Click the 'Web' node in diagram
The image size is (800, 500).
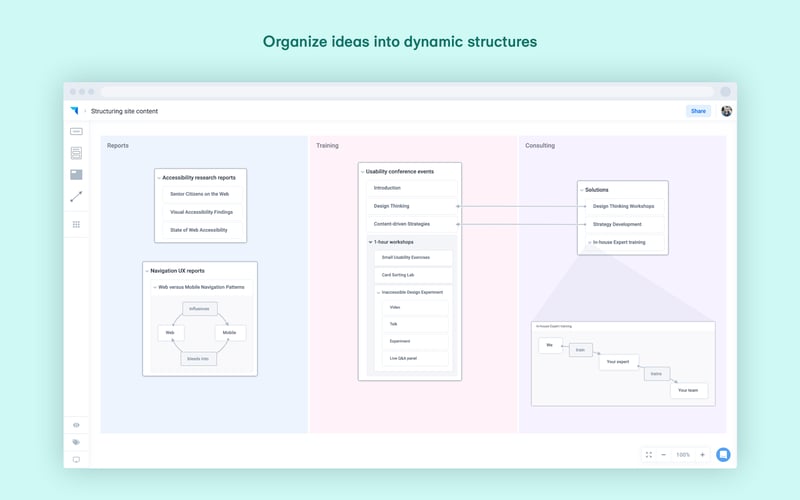(x=170, y=333)
